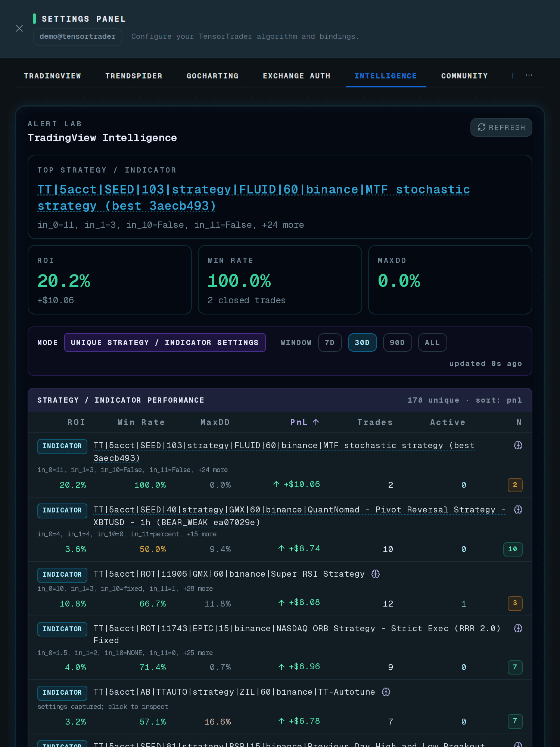Click the '+$8.74' PnL value

click(x=304, y=548)
